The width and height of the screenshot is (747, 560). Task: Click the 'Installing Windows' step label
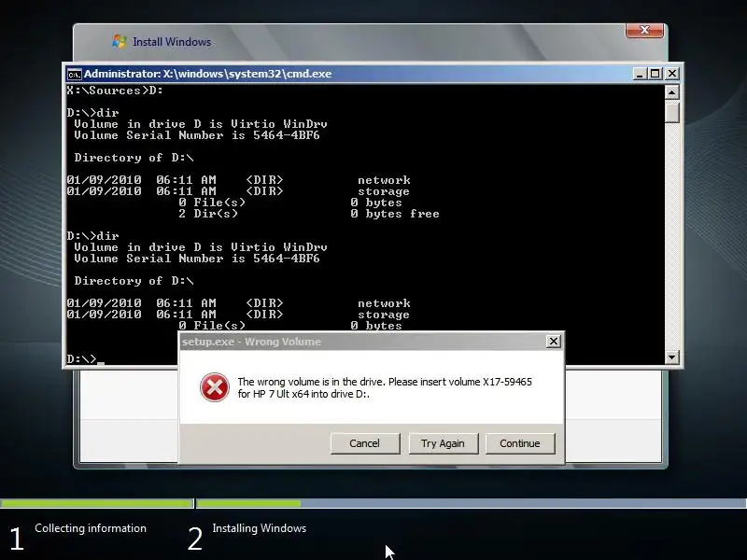coord(260,528)
